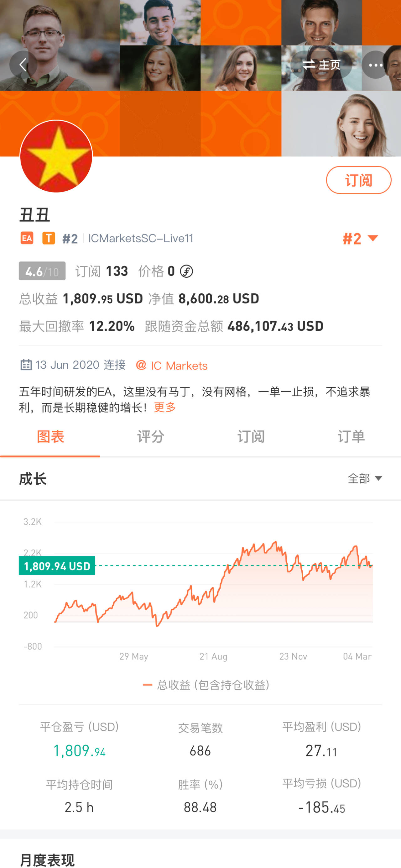401x868 pixels.
Task: Tap the 1,809.94 USD chart value marker
Action: pos(57,566)
